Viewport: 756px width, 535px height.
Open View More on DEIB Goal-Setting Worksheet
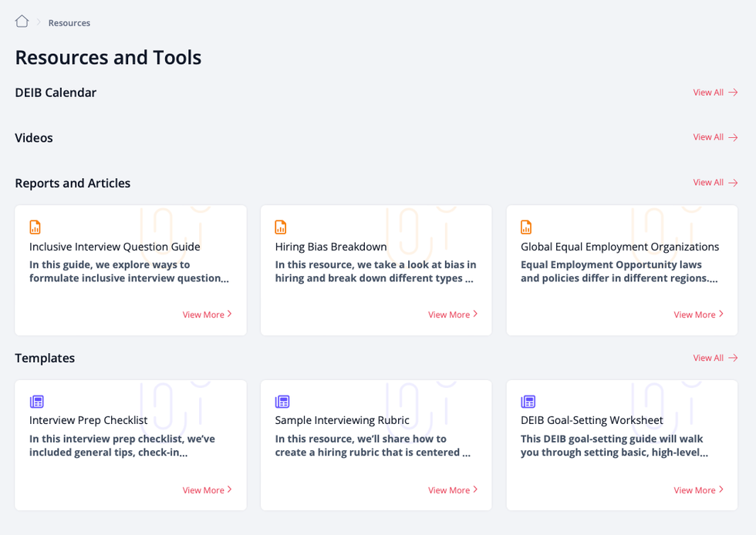698,490
